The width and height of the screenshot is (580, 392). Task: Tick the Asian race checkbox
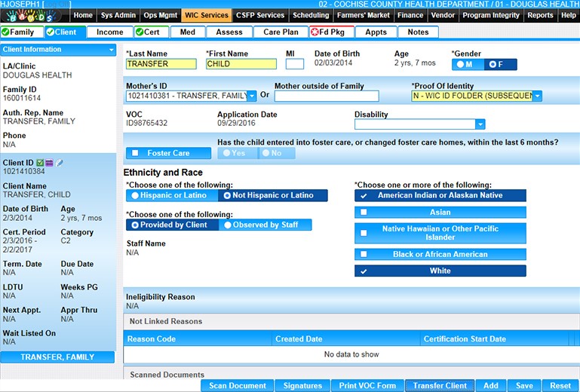click(364, 213)
